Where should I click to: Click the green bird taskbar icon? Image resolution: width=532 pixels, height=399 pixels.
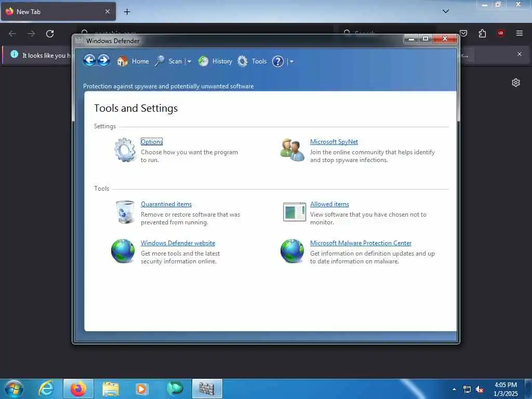click(175, 389)
